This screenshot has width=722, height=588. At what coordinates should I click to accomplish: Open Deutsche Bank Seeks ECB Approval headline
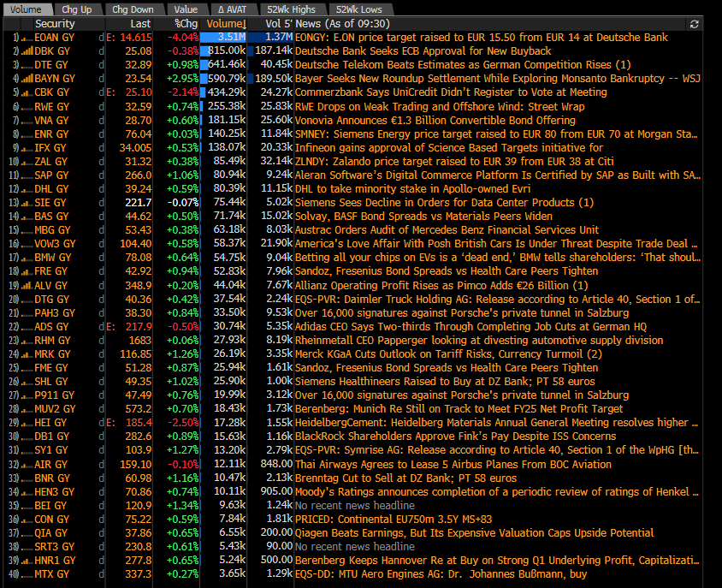(423, 51)
